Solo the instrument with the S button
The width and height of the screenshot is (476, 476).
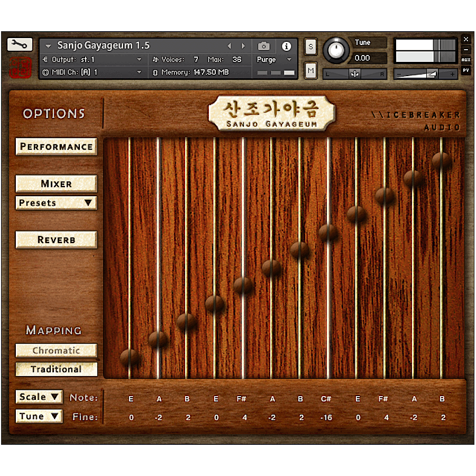310,47
